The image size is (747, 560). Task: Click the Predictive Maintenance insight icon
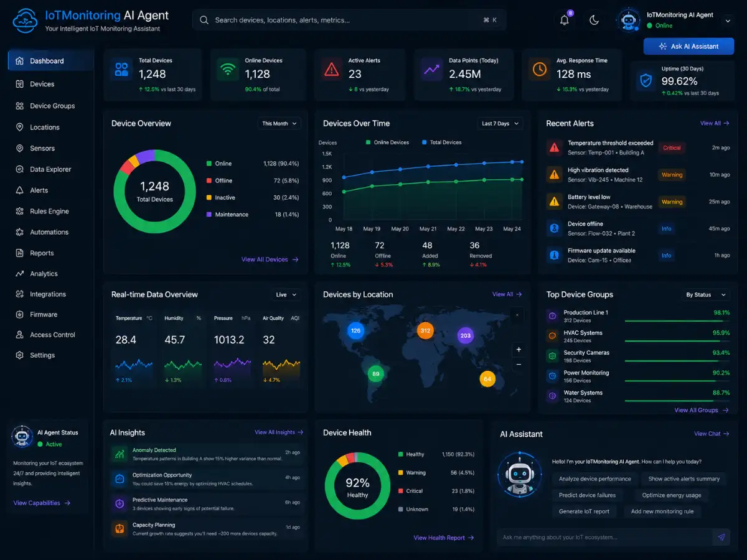(119, 503)
